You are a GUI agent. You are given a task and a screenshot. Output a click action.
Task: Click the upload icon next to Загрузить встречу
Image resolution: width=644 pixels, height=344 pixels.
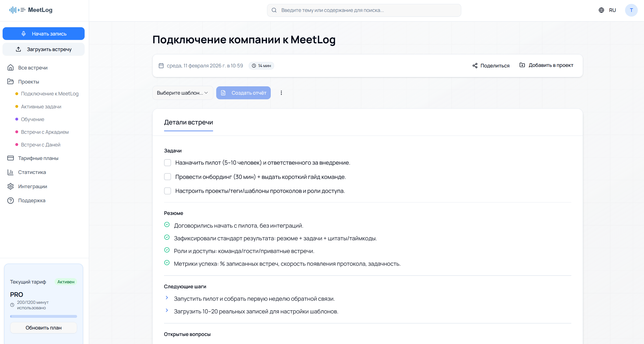pos(18,49)
